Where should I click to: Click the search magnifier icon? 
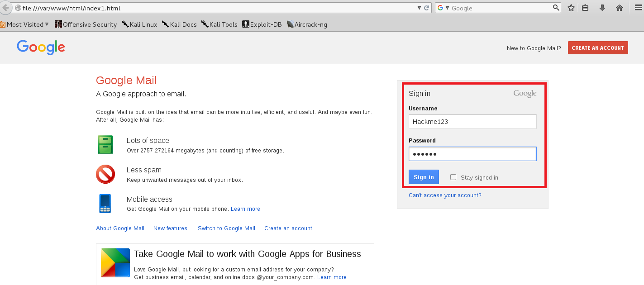coord(556,8)
